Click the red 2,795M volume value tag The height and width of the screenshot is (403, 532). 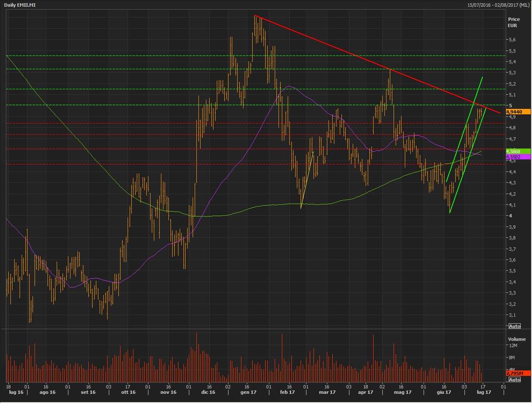(518, 373)
